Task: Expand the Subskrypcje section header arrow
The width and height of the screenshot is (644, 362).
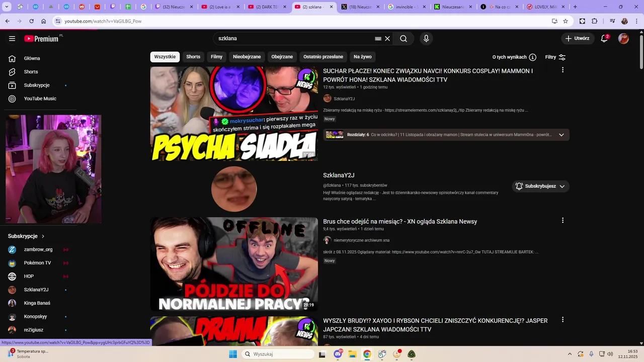Action: [x=43, y=236]
